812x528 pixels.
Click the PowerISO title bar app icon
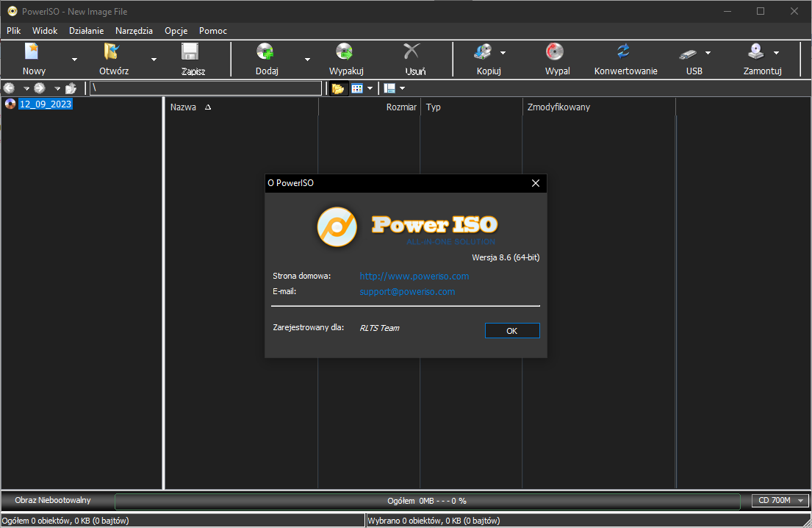pos(12,11)
